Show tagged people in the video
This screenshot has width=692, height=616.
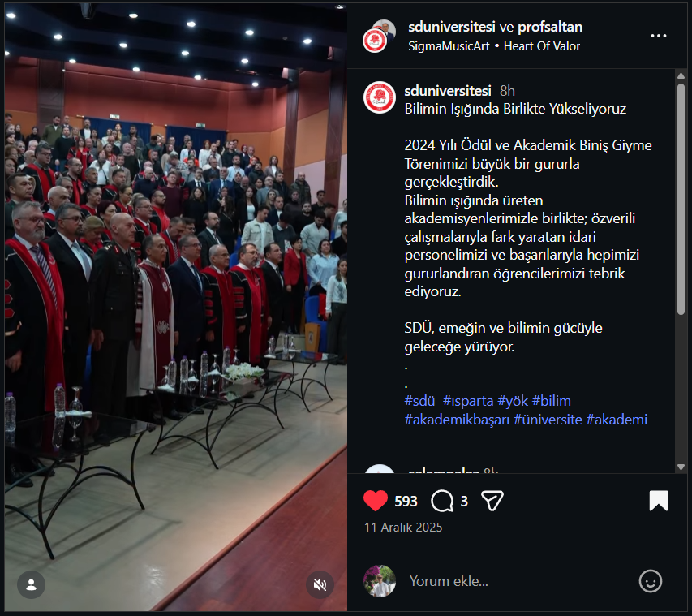click(31, 584)
